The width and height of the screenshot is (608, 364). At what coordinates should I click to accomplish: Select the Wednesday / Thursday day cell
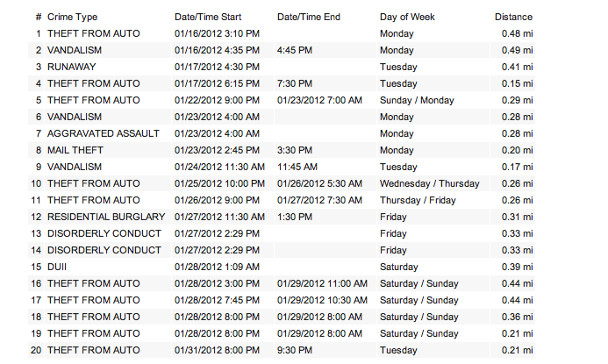(x=429, y=183)
